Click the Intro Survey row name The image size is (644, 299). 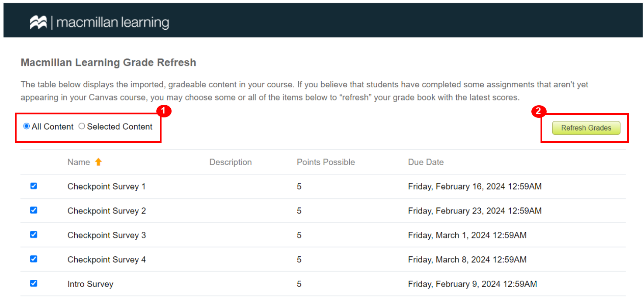coord(90,284)
